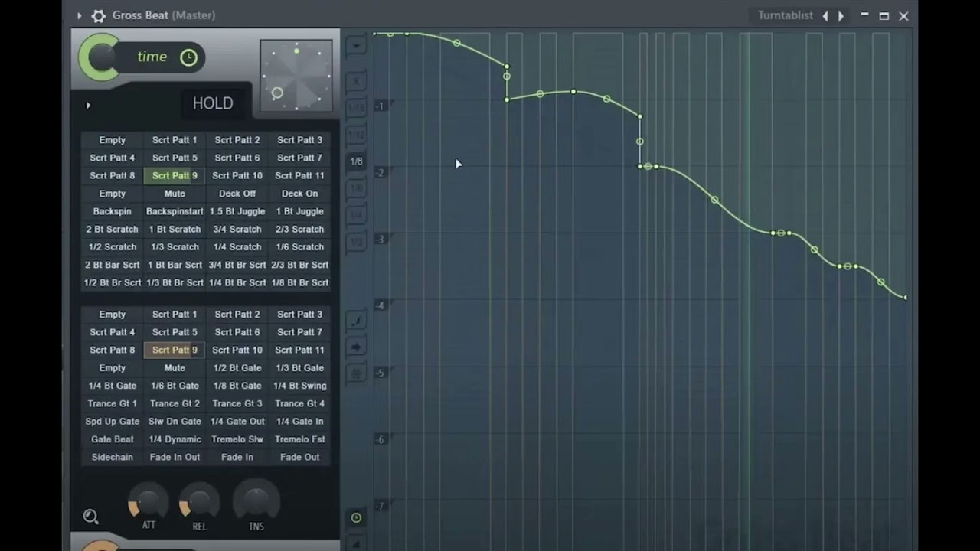Select the Deck Off time preset
Viewport: 980px width, 551px height.
point(237,194)
